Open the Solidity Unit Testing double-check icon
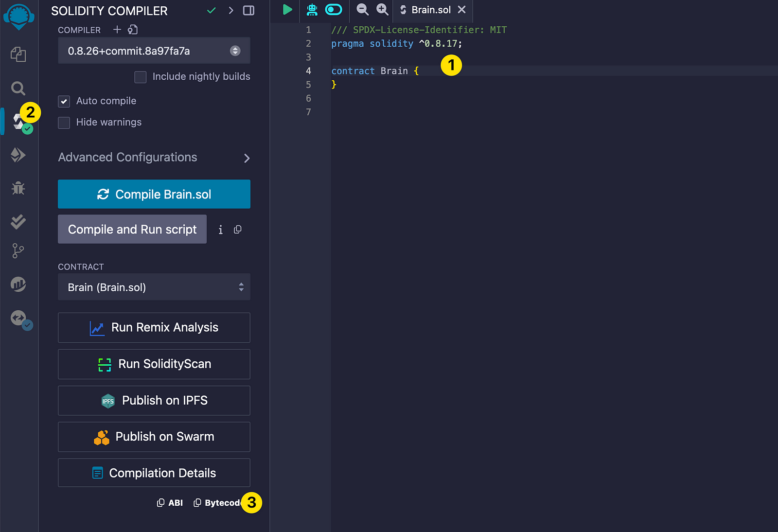Image resolution: width=778 pixels, height=532 pixels. pyautogui.click(x=18, y=221)
